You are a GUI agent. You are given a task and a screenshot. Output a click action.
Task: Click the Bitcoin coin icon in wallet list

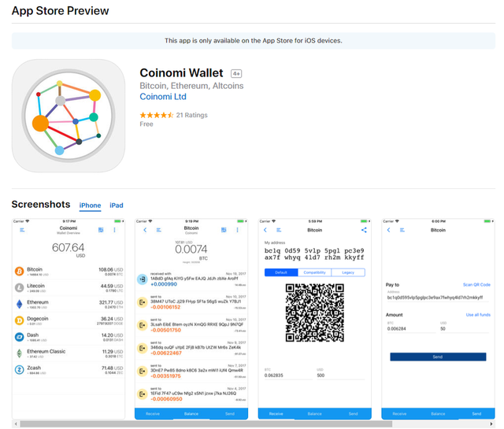(x=19, y=272)
